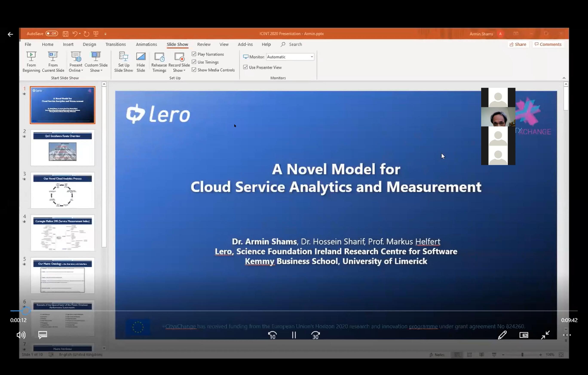Undo the last action in PowerPoint
Screen dimensions: 588x375
point(75,34)
